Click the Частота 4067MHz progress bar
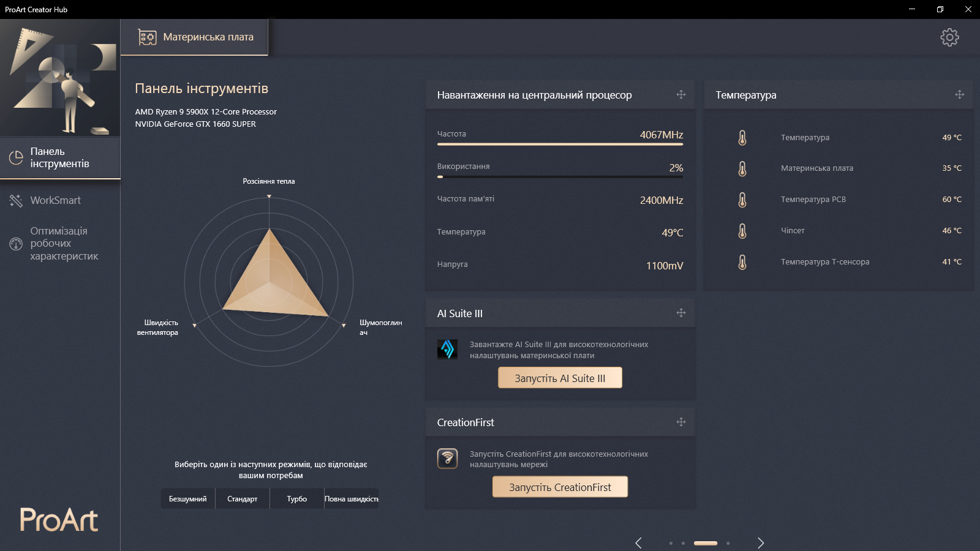 pyautogui.click(x=560, y=144)
